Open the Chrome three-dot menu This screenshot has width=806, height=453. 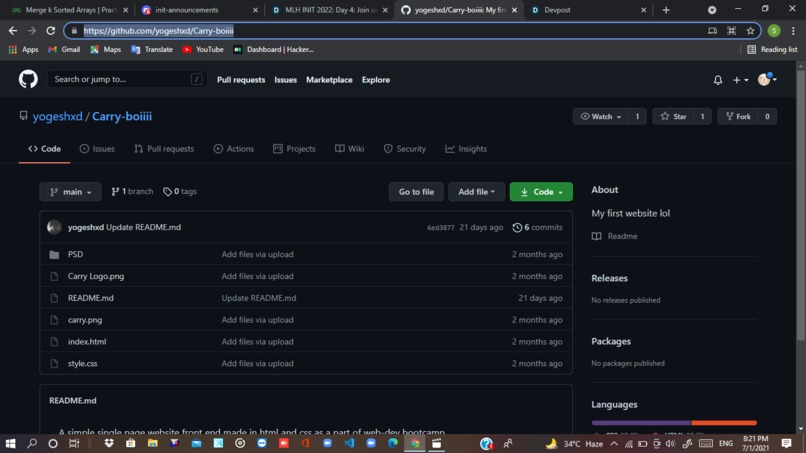point(793,31)
